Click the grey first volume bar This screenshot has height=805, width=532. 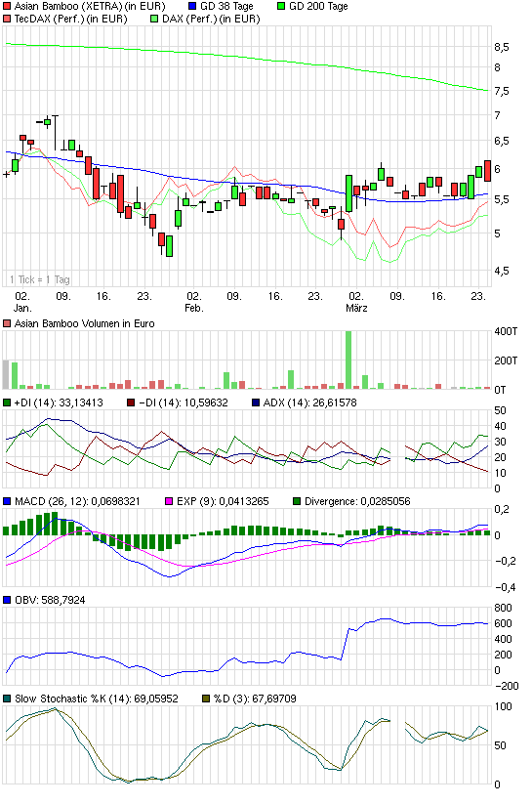6,374
